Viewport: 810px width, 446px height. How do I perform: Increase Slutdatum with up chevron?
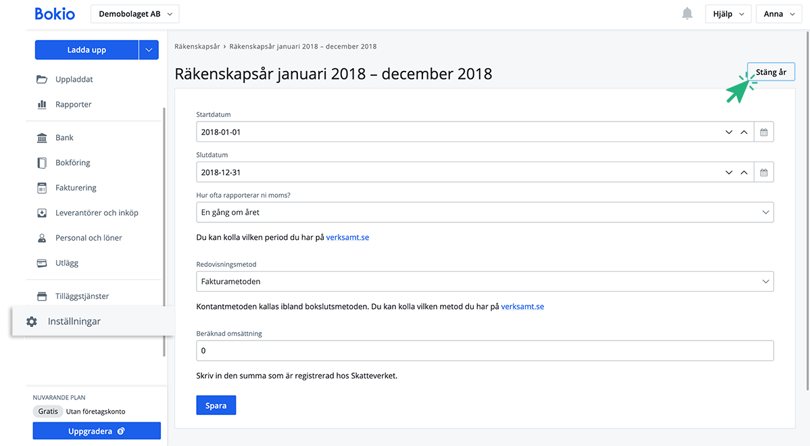[744, 173]
